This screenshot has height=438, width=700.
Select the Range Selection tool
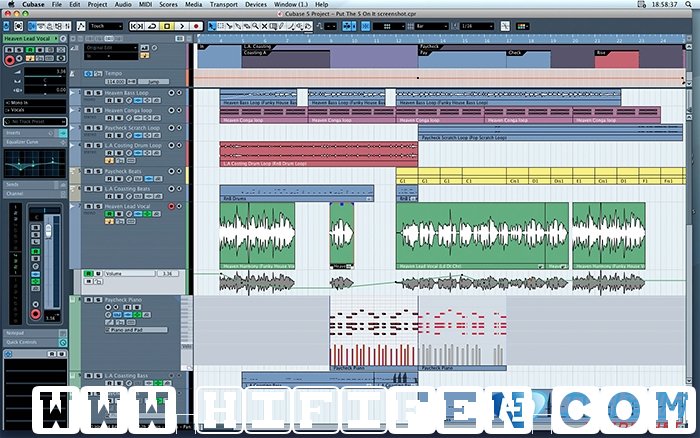[221, 26]
